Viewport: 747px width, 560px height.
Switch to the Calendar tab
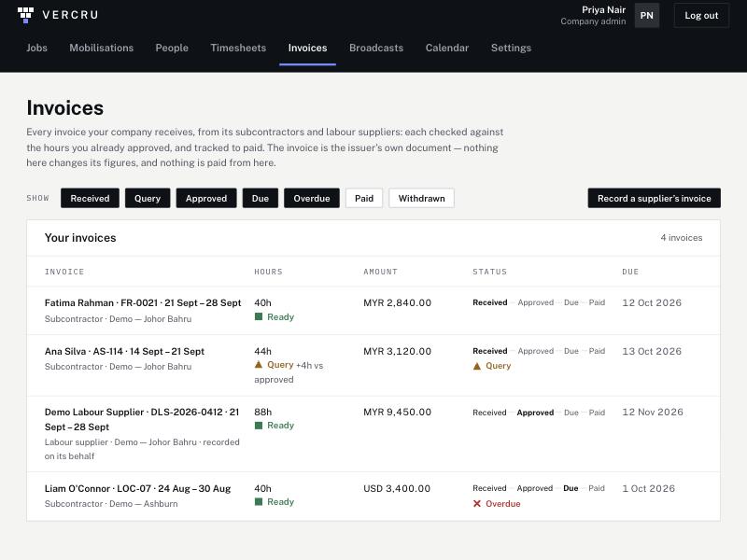point(447,48)
